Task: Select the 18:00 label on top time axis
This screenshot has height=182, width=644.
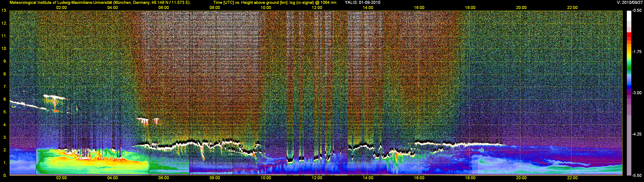Action: tap(470, 8)
